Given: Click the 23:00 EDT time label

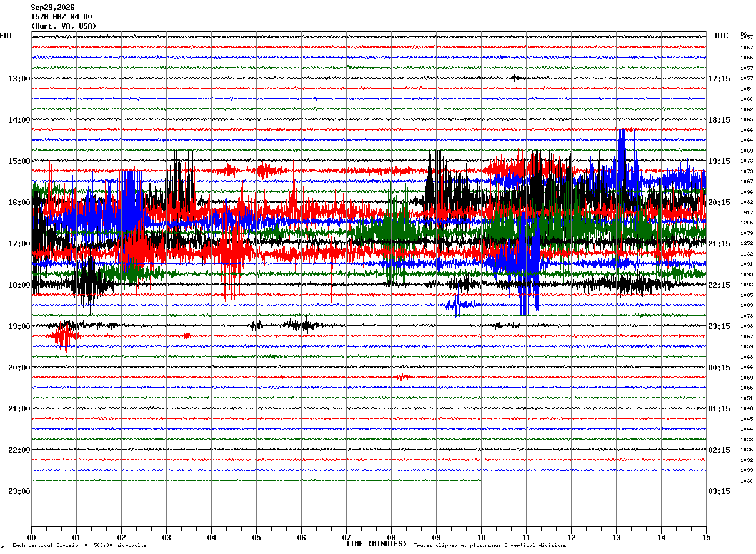Looking at the screenshot, I should pos(19,491).
